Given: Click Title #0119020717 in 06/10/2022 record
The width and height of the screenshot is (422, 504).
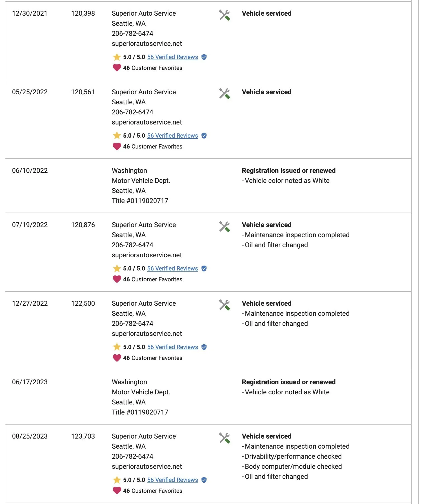Looking at the screenshot, I should pyautogui.click(x=140, y=201).
